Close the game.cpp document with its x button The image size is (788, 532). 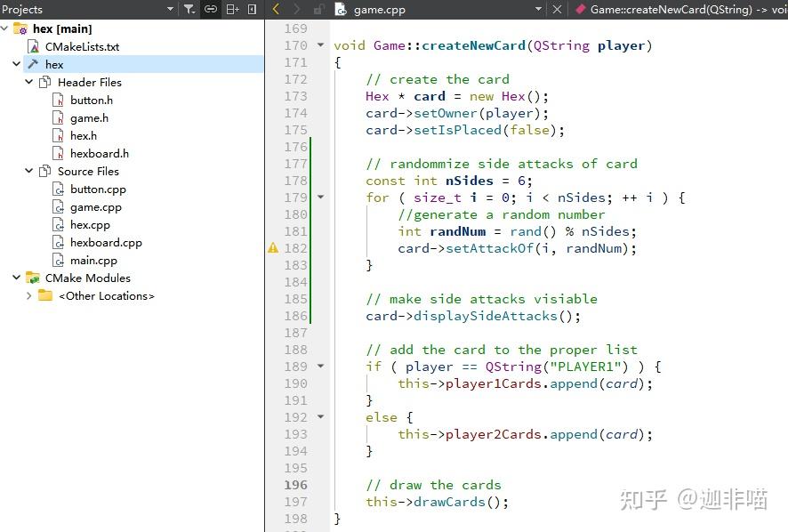pos(557,10)
